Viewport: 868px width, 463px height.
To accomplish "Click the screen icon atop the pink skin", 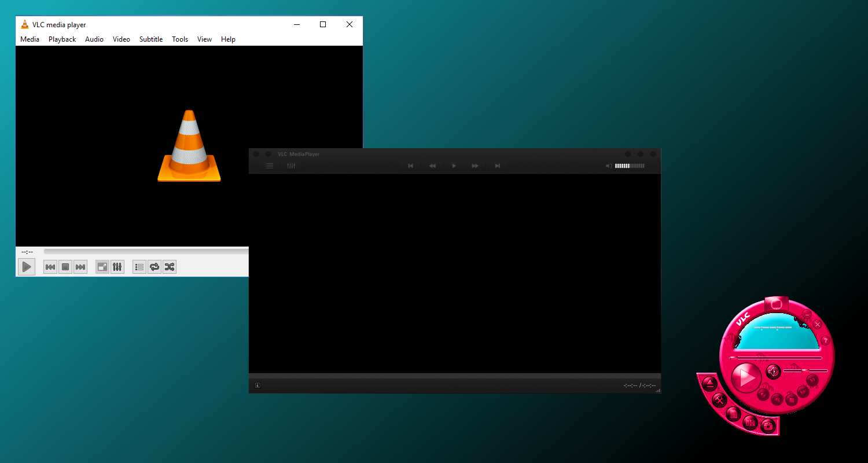I will click(777, 304).
